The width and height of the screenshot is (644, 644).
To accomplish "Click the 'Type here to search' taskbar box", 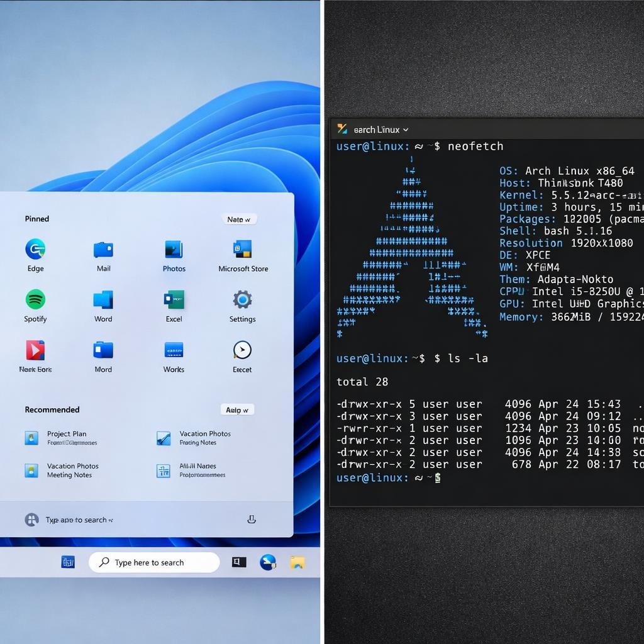I will pyautogui.click(x=154, y=562).
